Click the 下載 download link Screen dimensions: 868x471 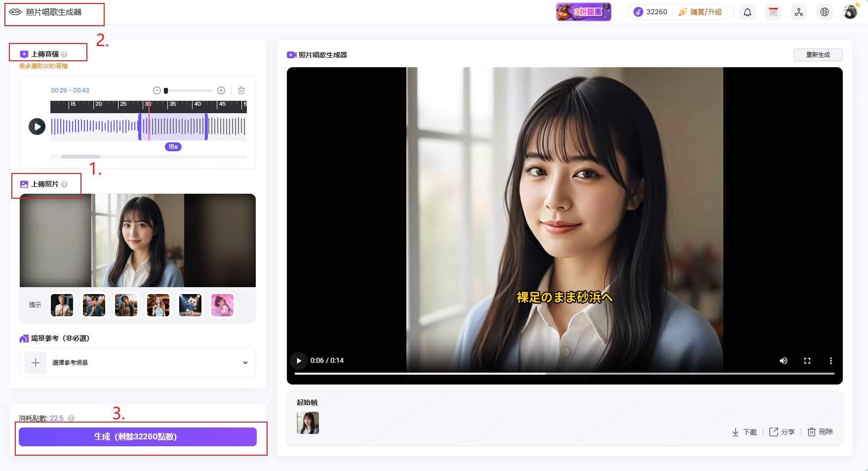[745, 432]
